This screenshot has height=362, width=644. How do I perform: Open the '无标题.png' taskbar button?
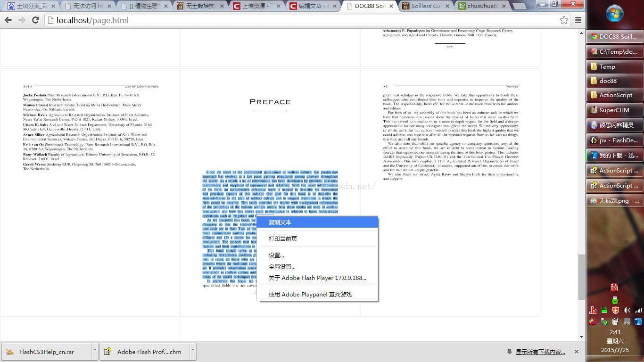point(614,200)
